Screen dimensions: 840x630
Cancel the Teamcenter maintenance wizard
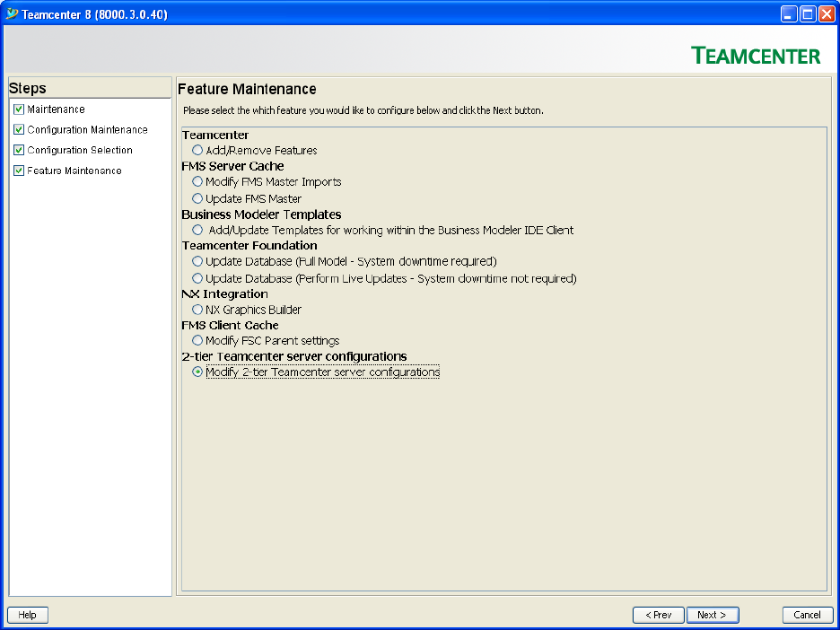808,615
